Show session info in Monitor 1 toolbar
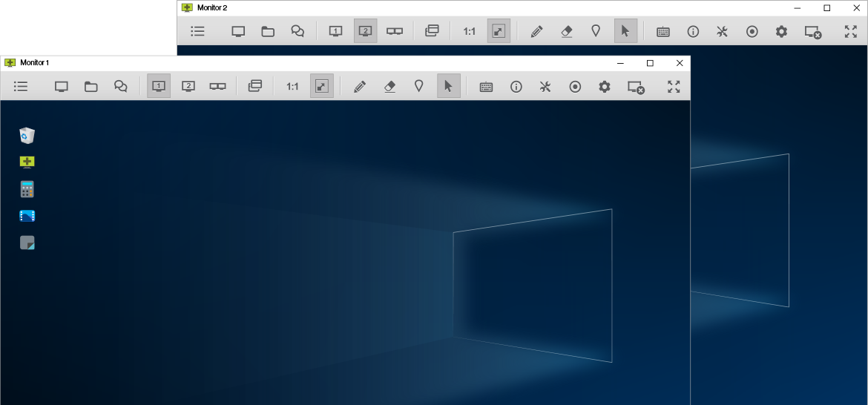868x405 pixels. tap(516, 86)
